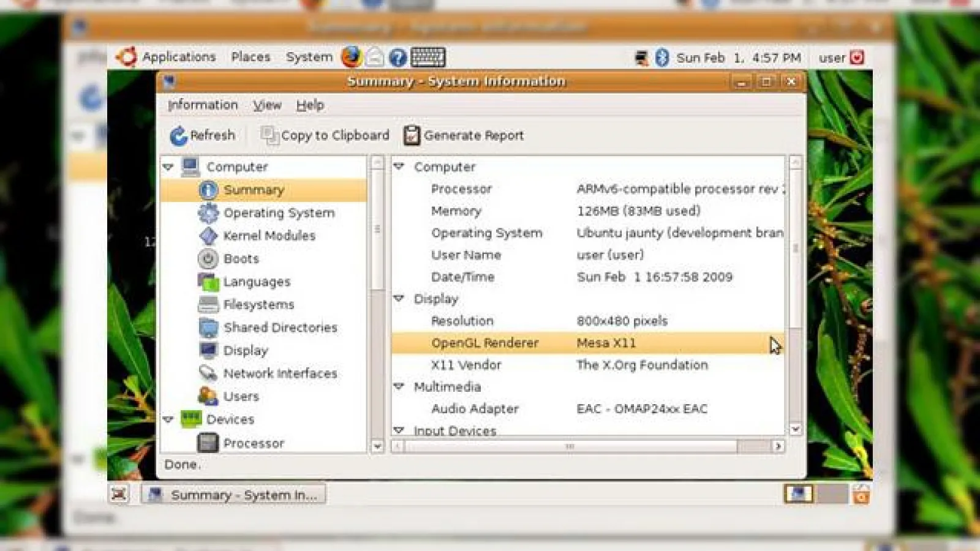The image size is (980, 551).
Task: Select the OpenGL Renderer row
Action: [x=587, y=343]
